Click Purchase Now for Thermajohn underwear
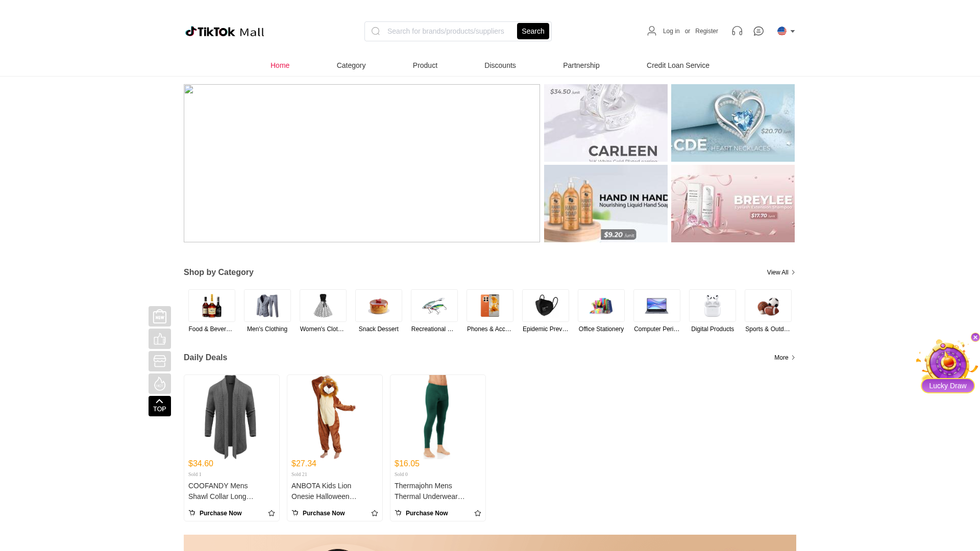The width and height of the screenshot is (980, 551). (x=427, y=513)
